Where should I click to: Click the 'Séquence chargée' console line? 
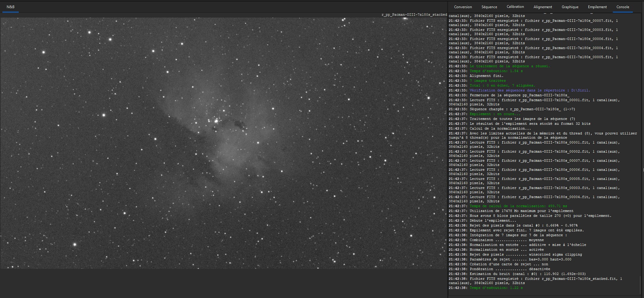point(522,109)
